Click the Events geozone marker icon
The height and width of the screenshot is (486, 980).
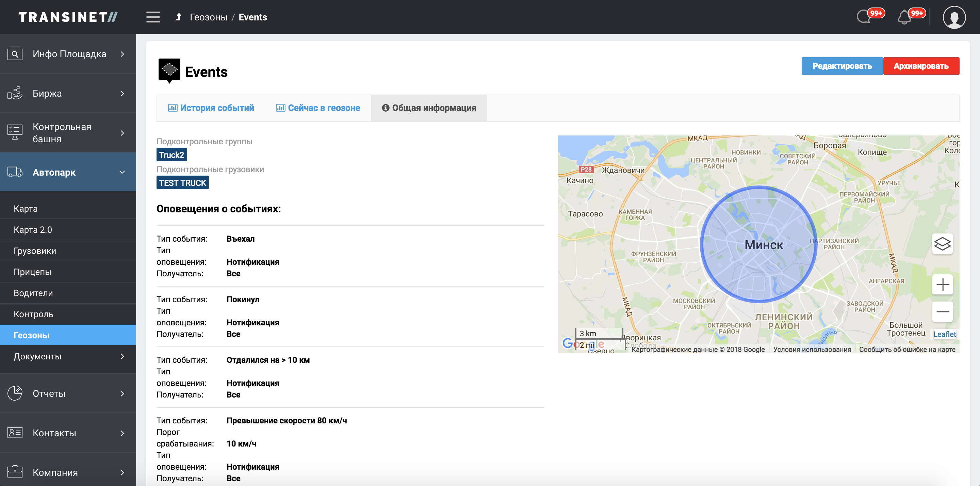tap(169, 70)
